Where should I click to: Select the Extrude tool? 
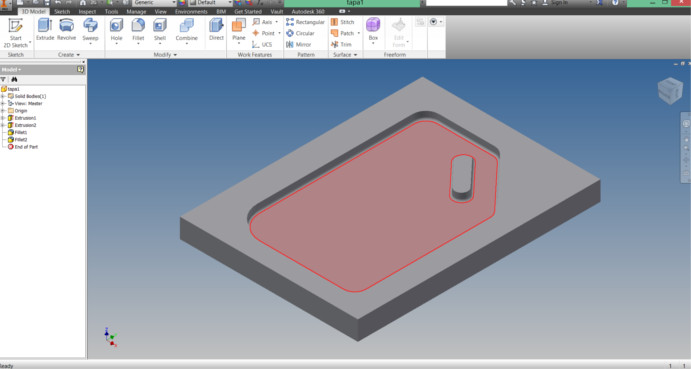[45, 30]
